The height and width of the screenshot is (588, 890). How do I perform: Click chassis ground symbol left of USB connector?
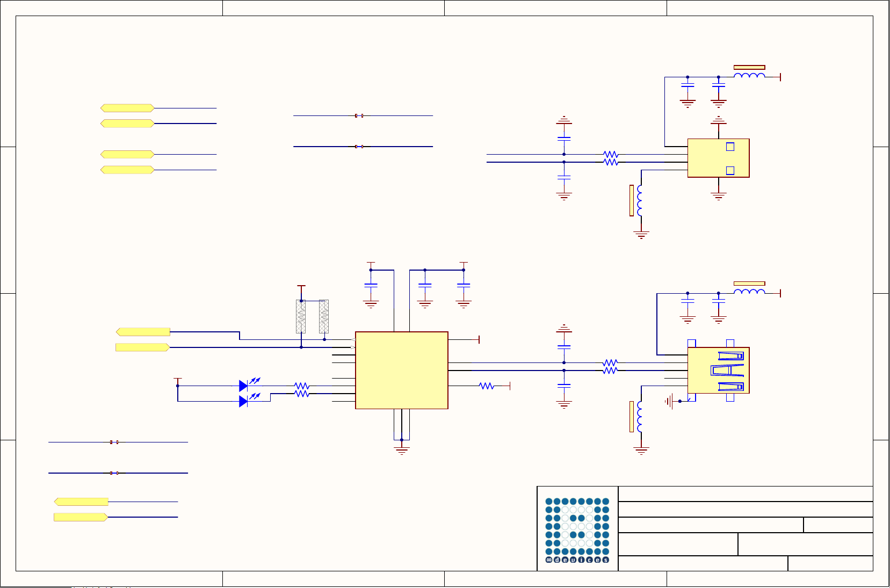point(669,401)
